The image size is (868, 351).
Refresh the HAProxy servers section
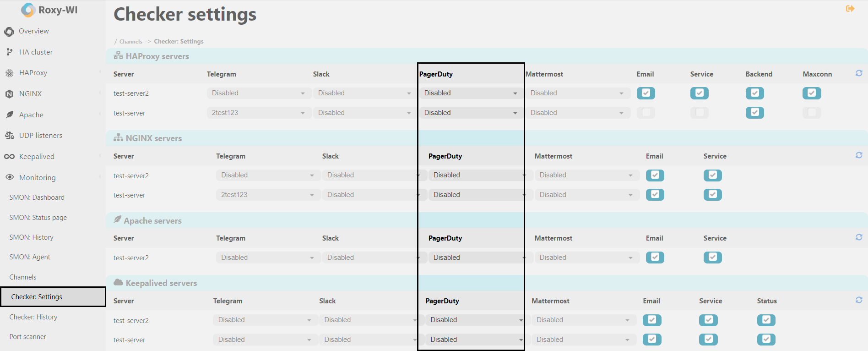point(859,73)
